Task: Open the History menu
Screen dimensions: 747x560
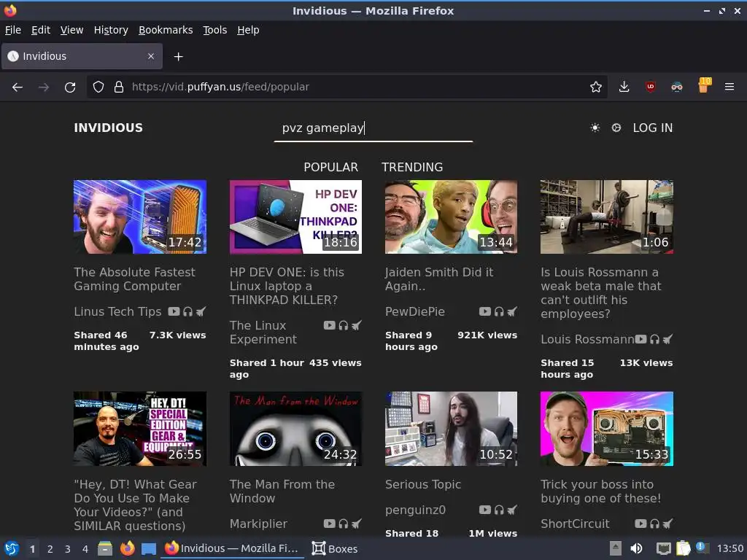Action: point(111,30)
